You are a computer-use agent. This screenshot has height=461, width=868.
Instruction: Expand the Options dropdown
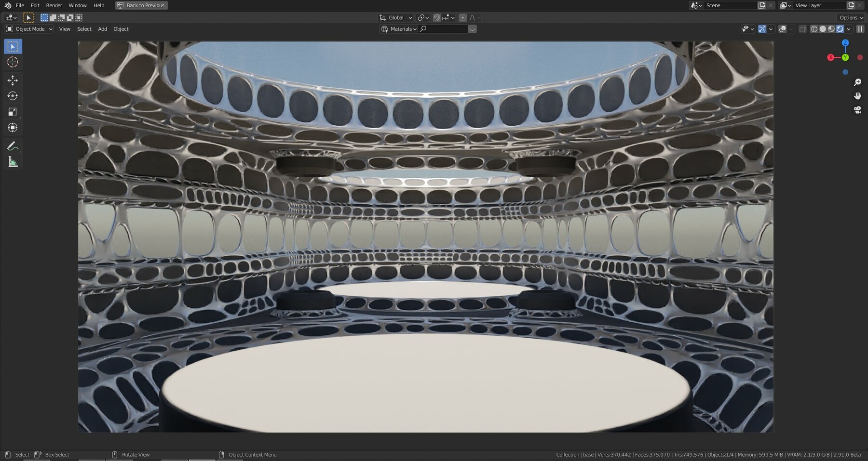(852, 18)
